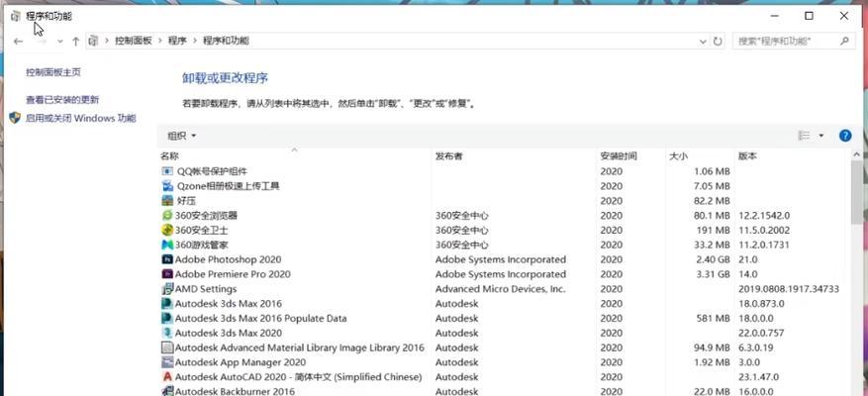Click the Autodesk App Manager 2020 icon
This screenshot has width=868, height=396.
tap(167, 362)
